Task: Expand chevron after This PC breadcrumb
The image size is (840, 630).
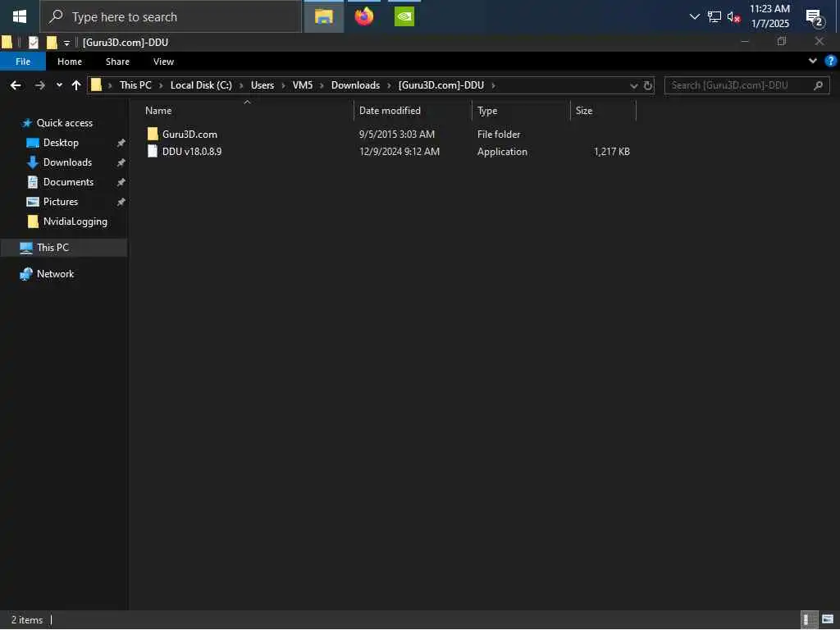Action: click(x=161, y=85)
